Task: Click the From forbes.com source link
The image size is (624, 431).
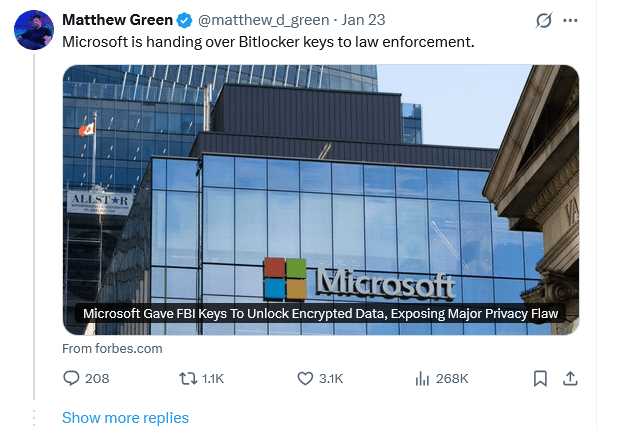Action: (112, 348)
